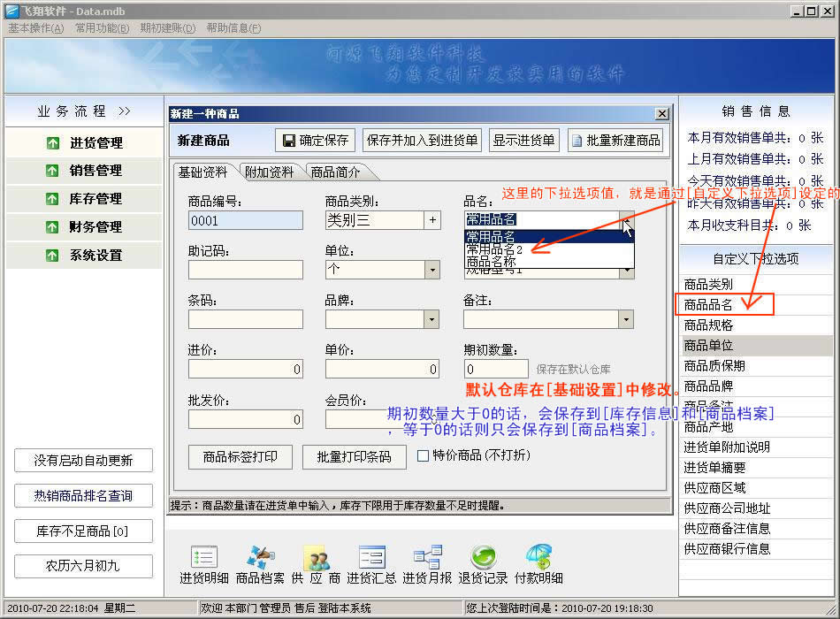The height and width of the screenshot is (619, 840).
Task: Click the 批量新建商品 button
Action: (615, 141)
